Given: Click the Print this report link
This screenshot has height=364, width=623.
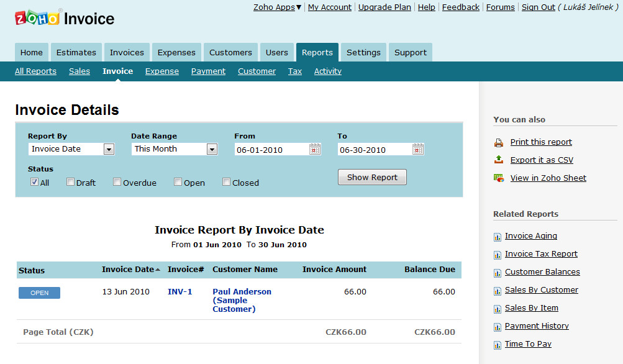Looking at the screenshot, I should pyautogui.click(x=541, y=142).
